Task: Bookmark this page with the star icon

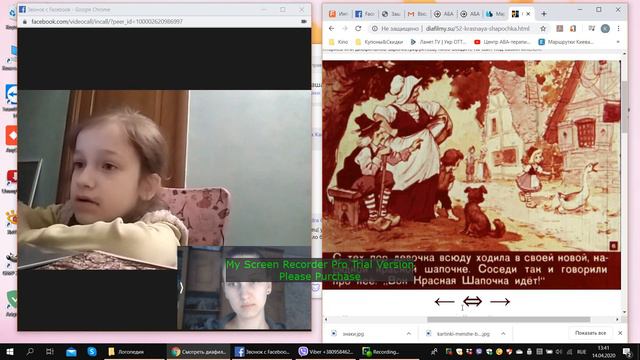Action: tap(543, 29)
